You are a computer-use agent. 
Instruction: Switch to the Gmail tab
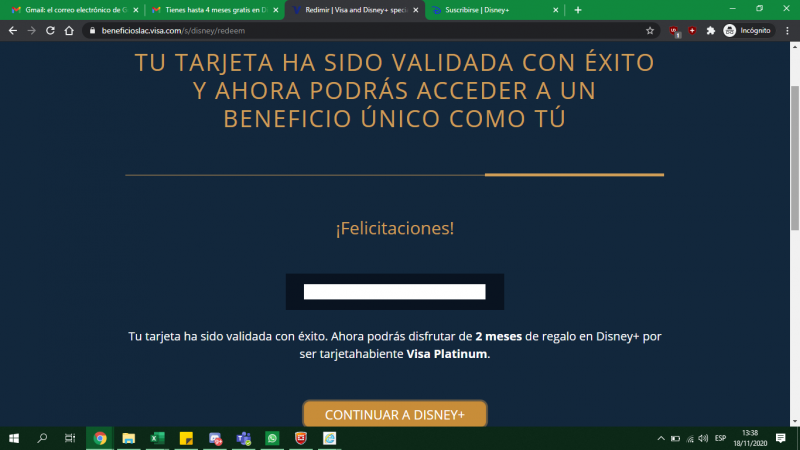(75, 9)
